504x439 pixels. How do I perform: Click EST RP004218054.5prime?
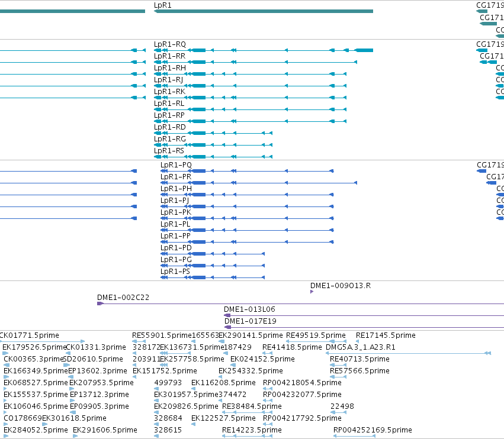click(x=302, y=383)
